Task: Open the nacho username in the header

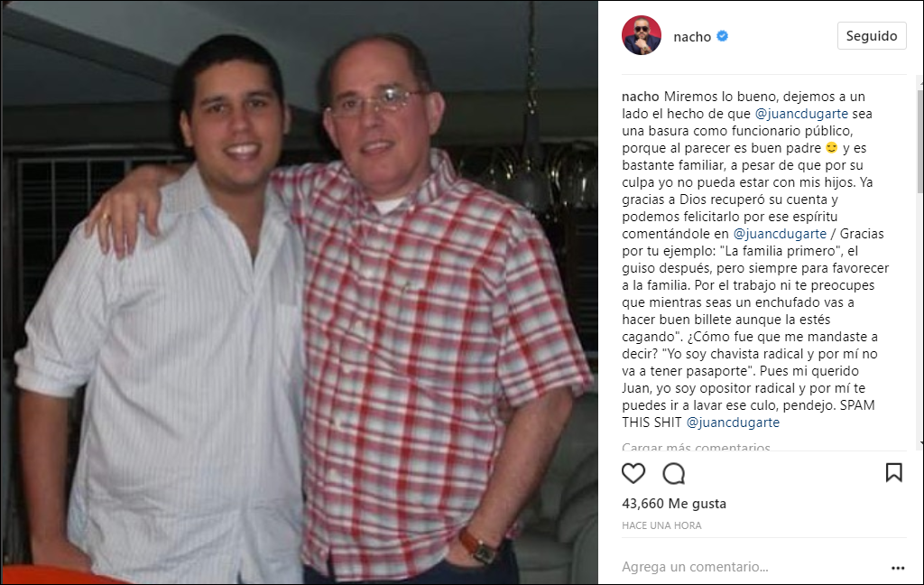Action: click(692, 36)
